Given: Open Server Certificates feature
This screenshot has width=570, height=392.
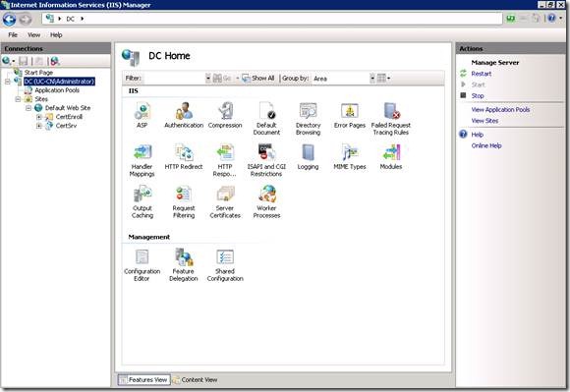Looking at the screenshot, I should (x=225, y=201).
